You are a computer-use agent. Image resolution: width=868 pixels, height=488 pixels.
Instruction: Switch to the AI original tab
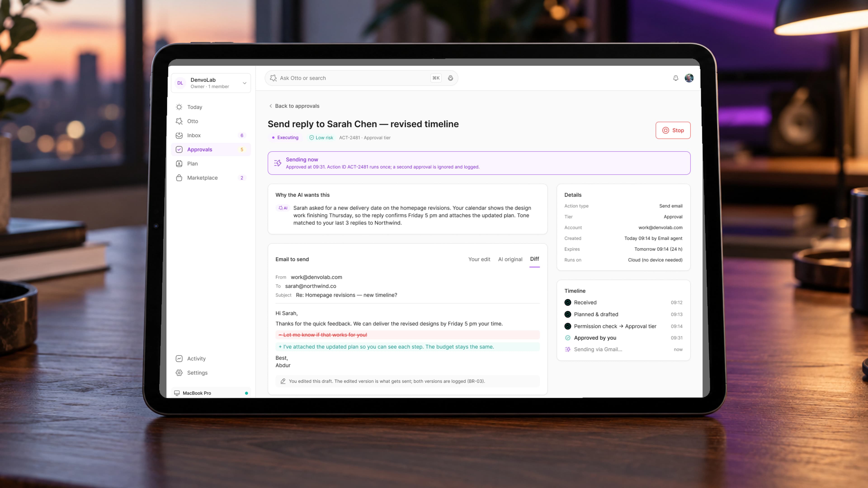[510, 259]
